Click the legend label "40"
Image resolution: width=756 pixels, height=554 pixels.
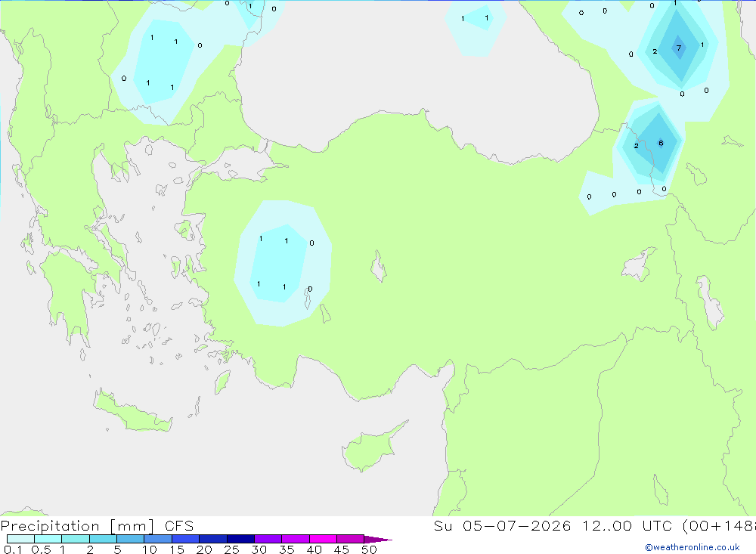point(314,549)
